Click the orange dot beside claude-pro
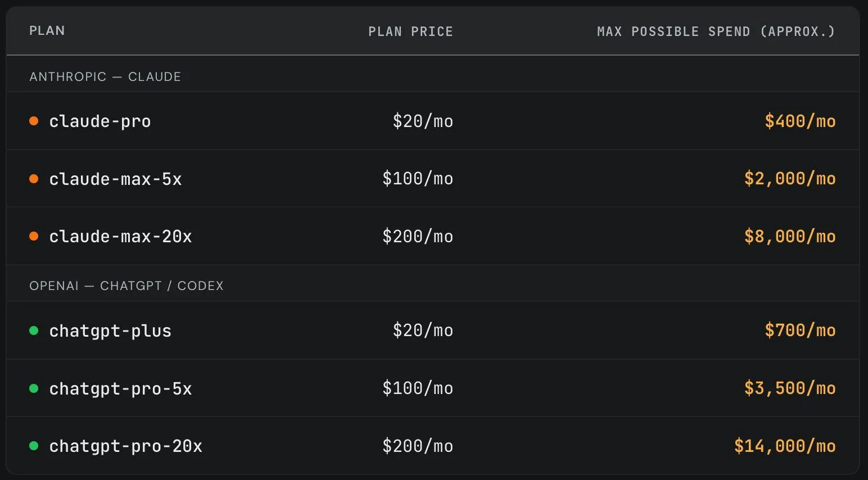Screen dimensions: 868x480 (x=34, y=121)
